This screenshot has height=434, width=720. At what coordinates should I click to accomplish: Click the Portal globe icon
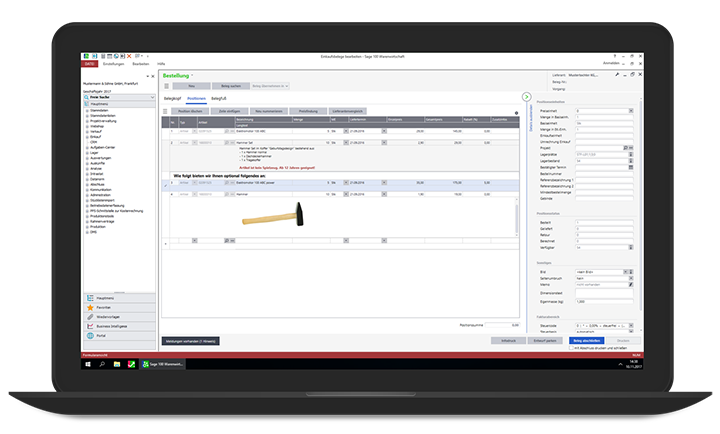(x=91, y=337)
